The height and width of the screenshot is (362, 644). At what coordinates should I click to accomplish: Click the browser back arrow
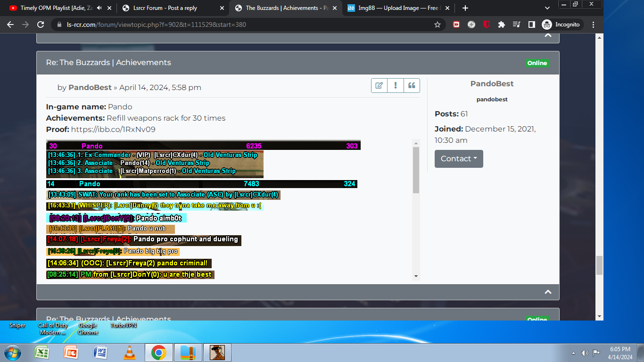[11, 25]
